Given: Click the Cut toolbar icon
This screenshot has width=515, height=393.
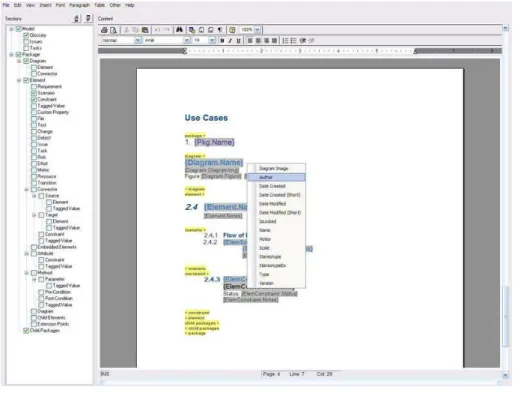Looking at the screenshot, I should click(127, 30).
